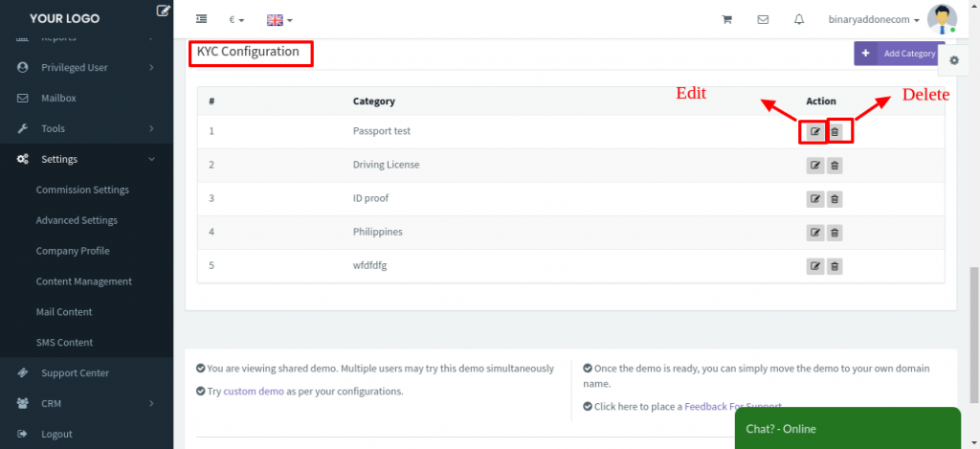Open the currency euro dropdown
The image size is (980, 449).
pos(236,20)
